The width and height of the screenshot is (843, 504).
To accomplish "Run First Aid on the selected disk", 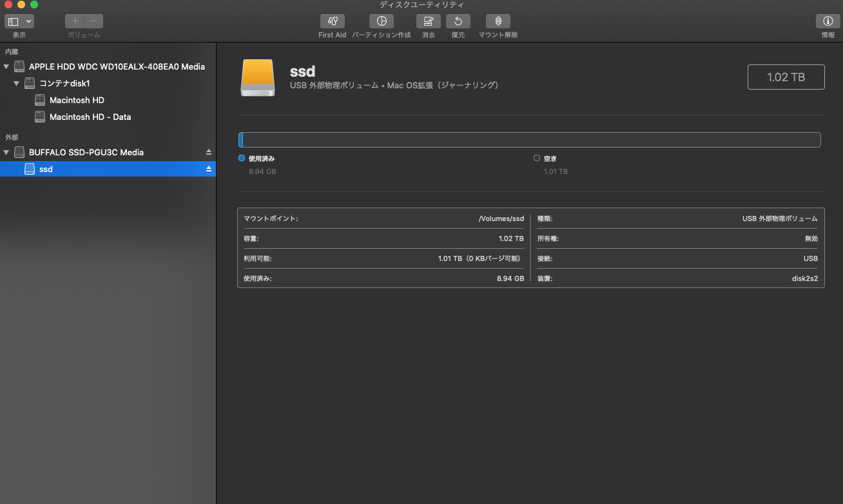I will coord(332,21).
